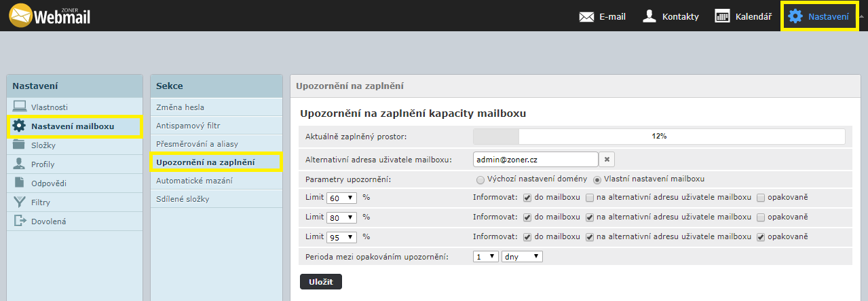Open Složky via folder icon
Viewport: 868px width, 301px height.
tap(19, 145)
